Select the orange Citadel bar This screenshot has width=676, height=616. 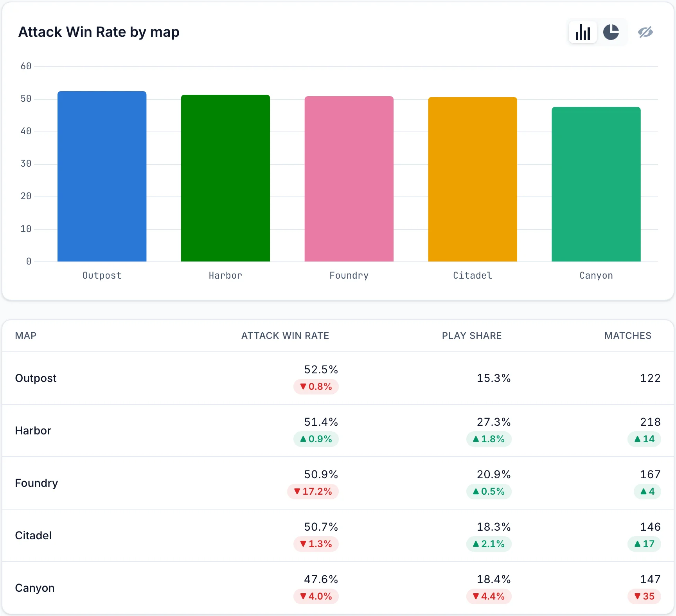tap(473, 179)
